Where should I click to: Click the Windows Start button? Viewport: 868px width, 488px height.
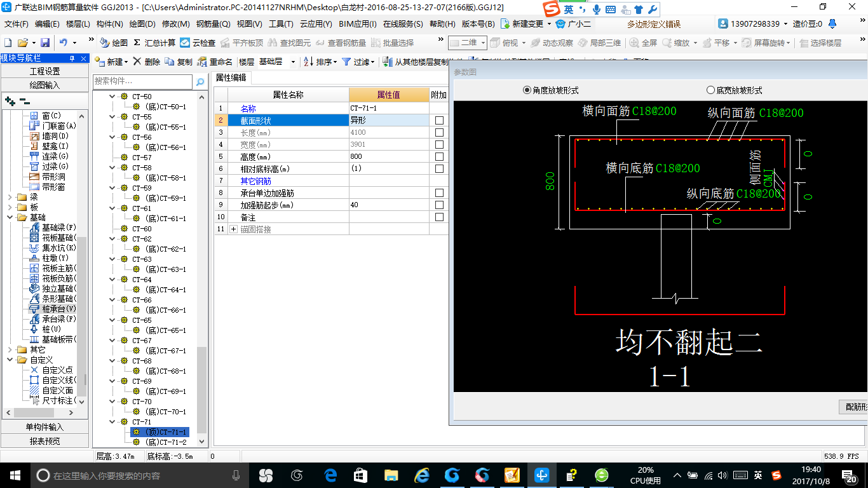14,475
